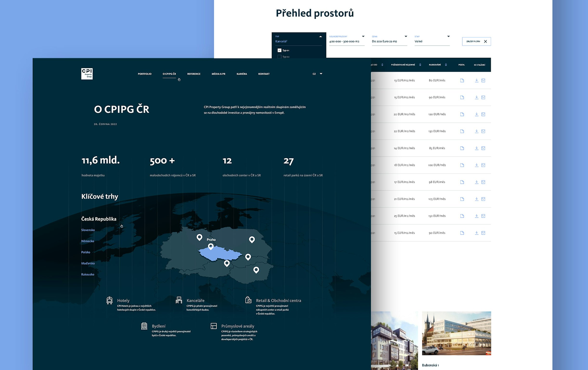Open Média & PR menu item
This screenshot has width=588, height=370.
point(218,74)
